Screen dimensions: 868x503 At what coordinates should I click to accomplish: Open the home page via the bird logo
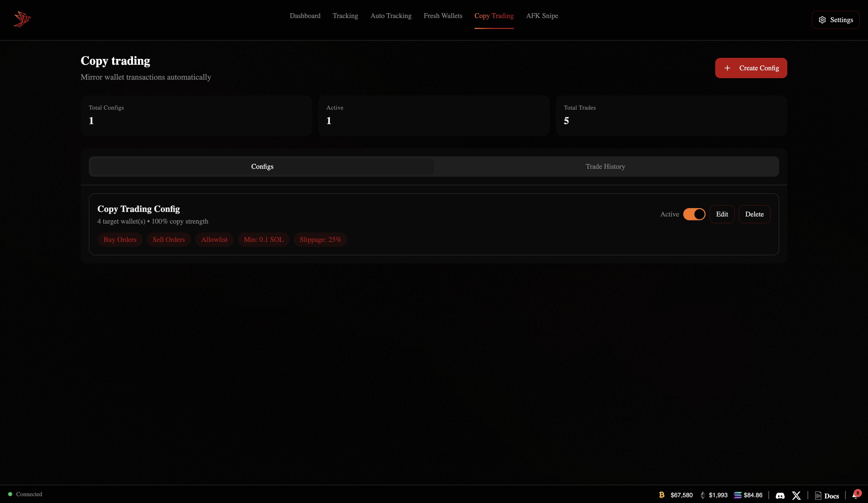[x=22, y=19]
